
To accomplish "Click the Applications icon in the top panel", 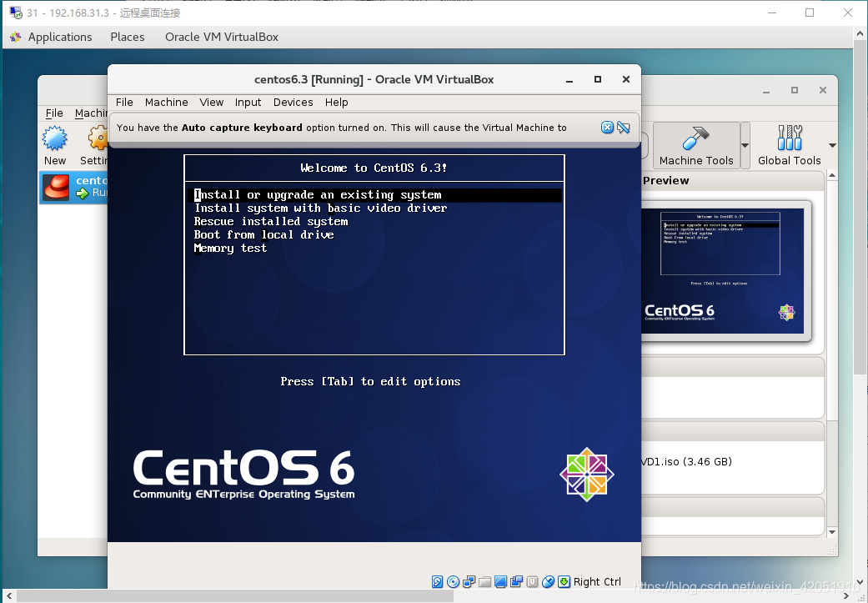I will pos(16,37).
